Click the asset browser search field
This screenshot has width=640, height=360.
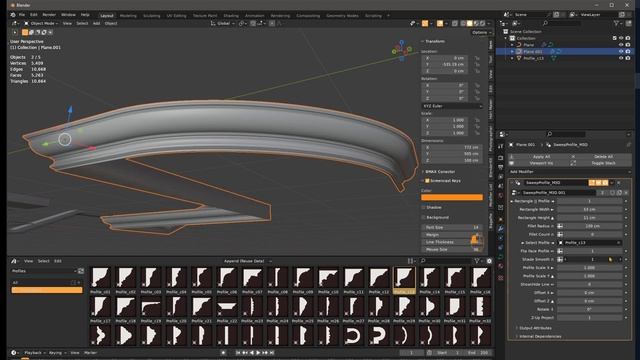pyautogui.click(x=446, y=261)
